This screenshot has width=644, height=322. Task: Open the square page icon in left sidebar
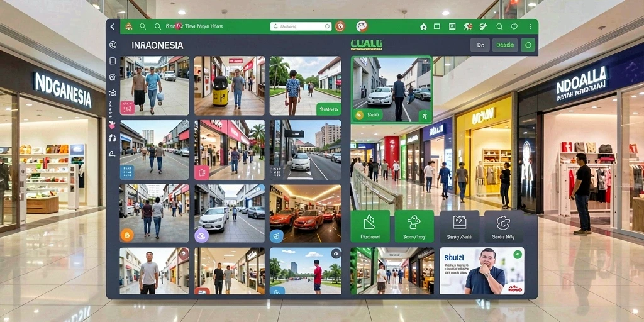[113, 61]
